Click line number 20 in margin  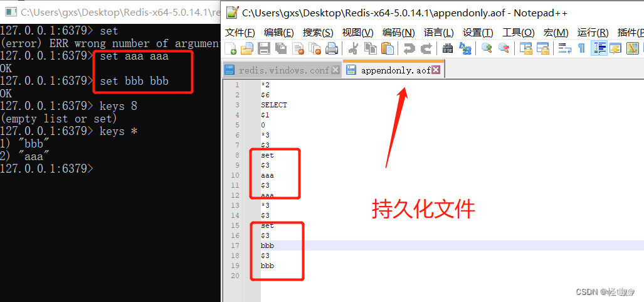coord(235,276)
